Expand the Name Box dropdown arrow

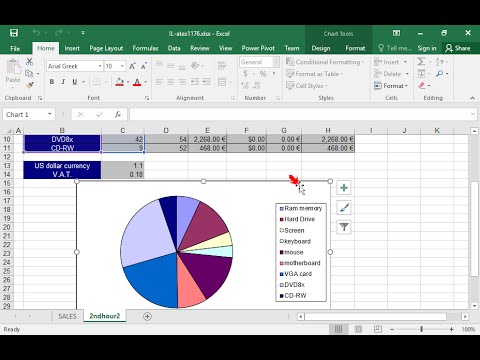pyautogui.click(x=50, y=114)
